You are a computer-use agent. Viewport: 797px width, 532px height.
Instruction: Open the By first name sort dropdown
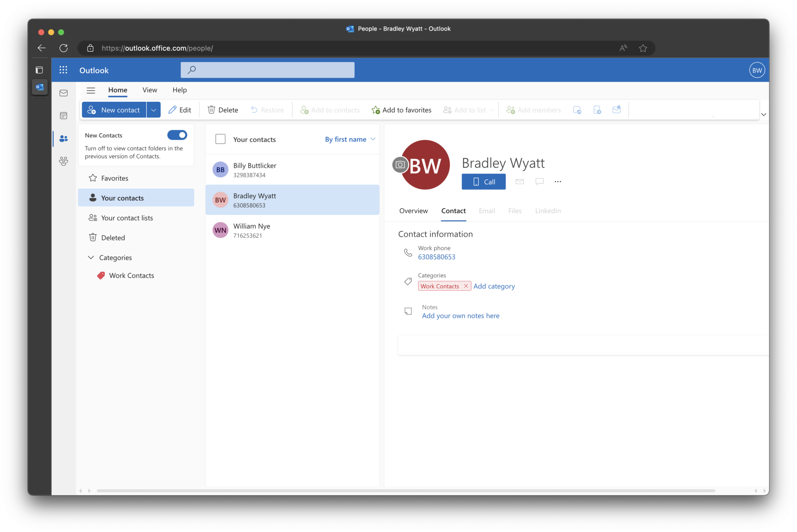tap(350, 139)
